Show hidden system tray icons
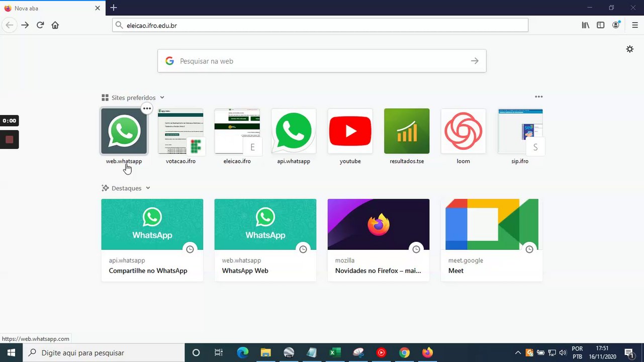Image resolution: width=644 pixels, height=362 pixels. point(518,352)
